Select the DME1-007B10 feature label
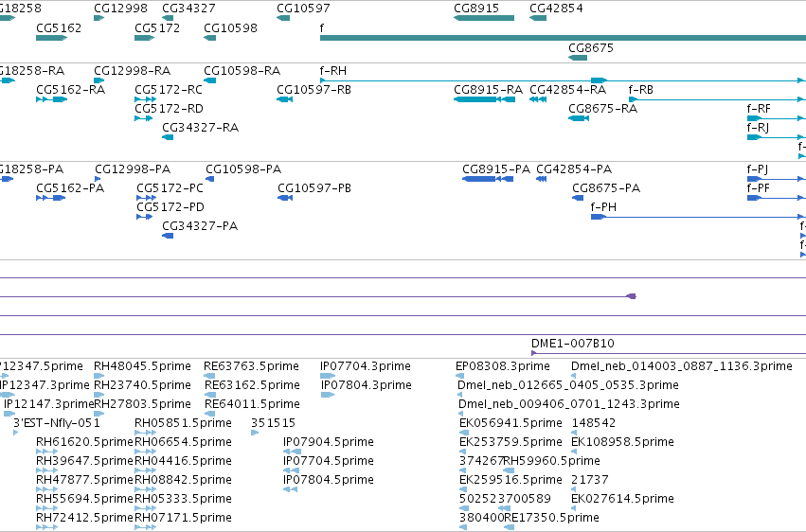The height and width of the screenshot is (532, 806). [573, 343]
